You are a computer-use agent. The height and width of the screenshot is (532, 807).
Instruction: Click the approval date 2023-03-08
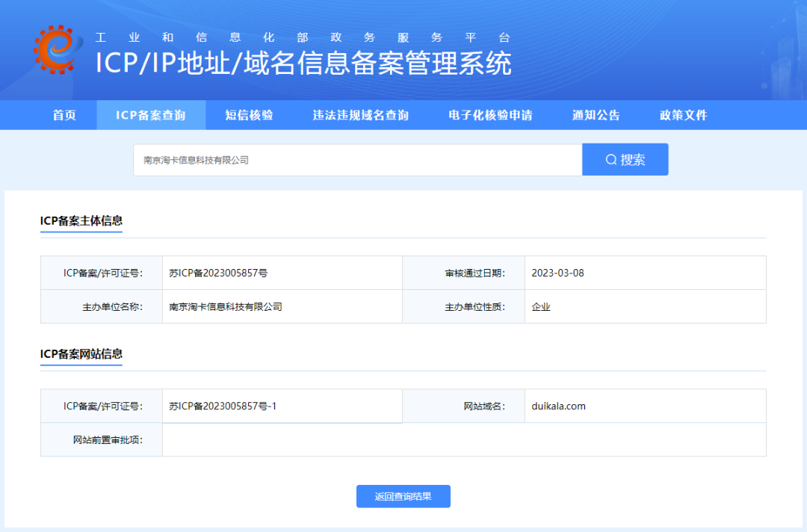(558, 273)
